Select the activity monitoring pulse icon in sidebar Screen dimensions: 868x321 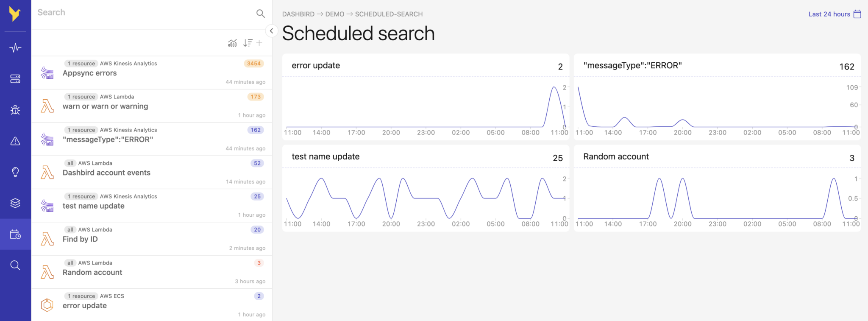coord(15,47)
